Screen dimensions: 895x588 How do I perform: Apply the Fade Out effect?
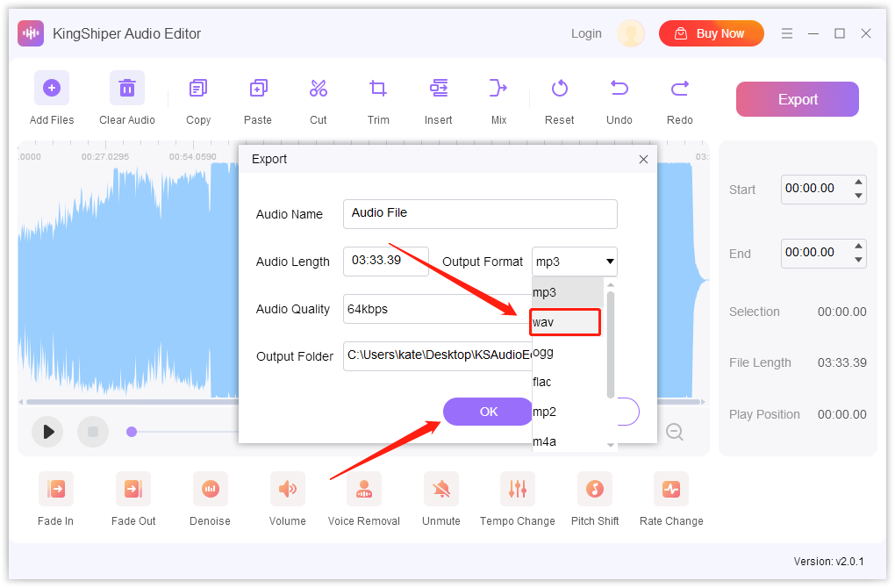pos(133,489)
